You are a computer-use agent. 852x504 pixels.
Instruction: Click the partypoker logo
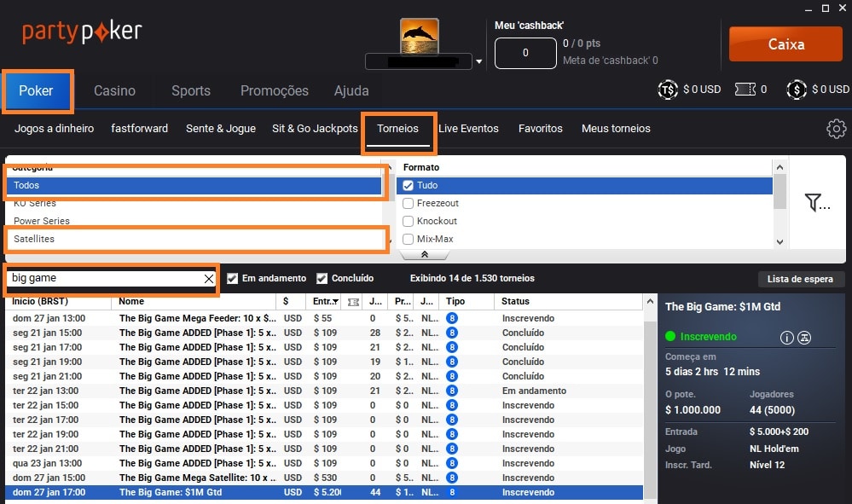point(82,32)
